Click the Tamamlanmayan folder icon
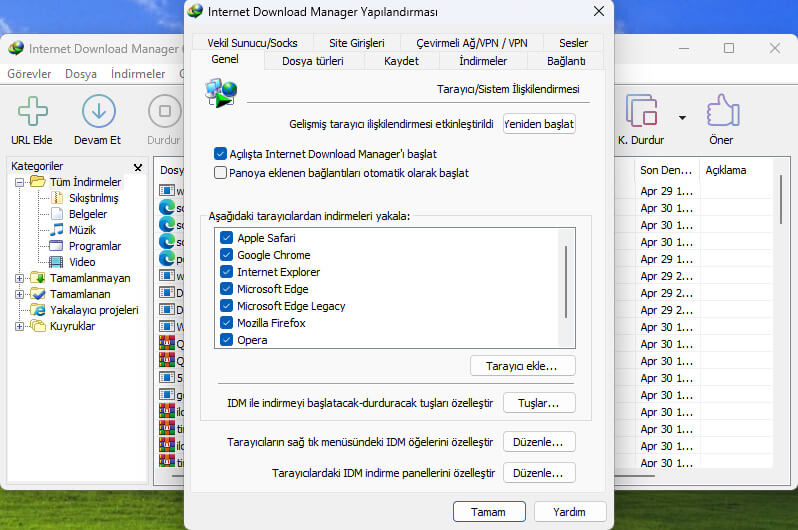 tap(38, 278)
